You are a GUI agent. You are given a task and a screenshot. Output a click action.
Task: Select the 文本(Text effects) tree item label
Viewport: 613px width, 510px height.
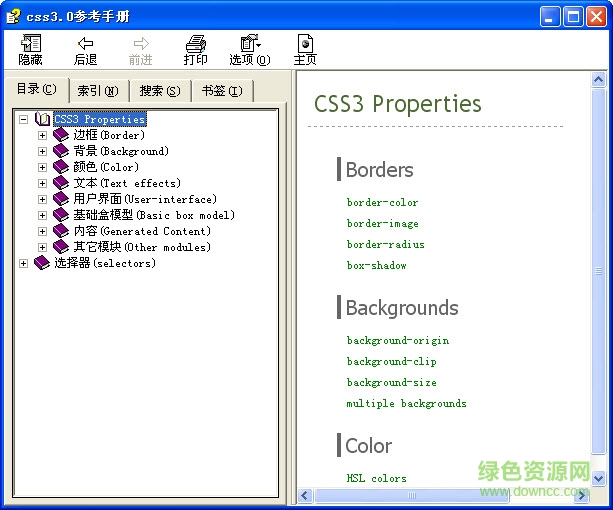pos(127,183)
